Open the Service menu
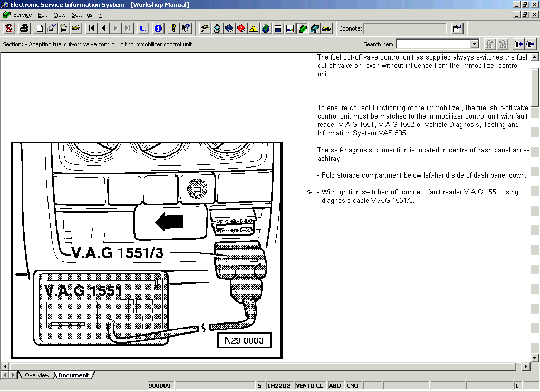 point(22,15)
